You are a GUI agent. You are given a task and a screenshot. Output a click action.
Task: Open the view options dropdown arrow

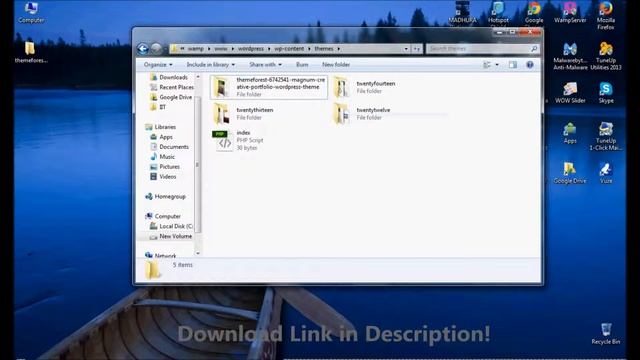click(x=497, y=64)
